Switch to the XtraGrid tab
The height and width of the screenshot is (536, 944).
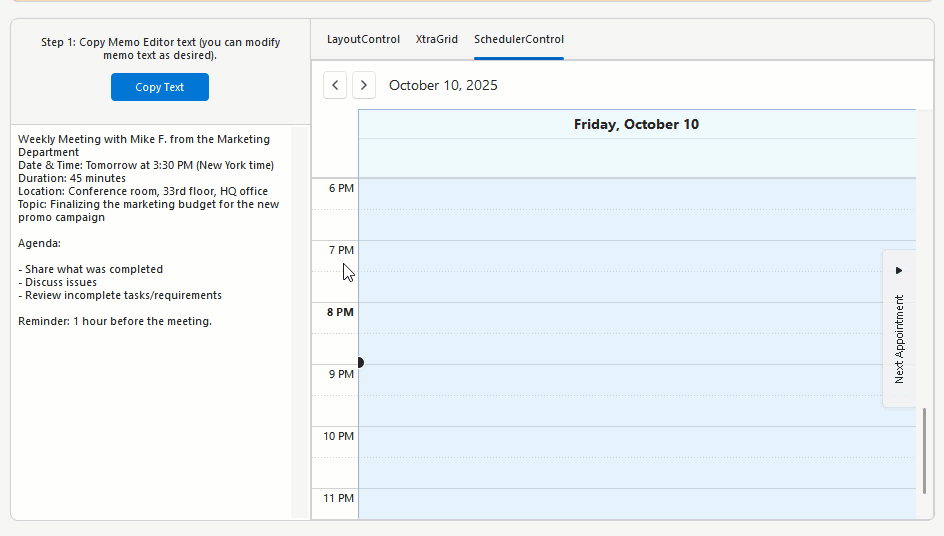(x=436, y=39)
